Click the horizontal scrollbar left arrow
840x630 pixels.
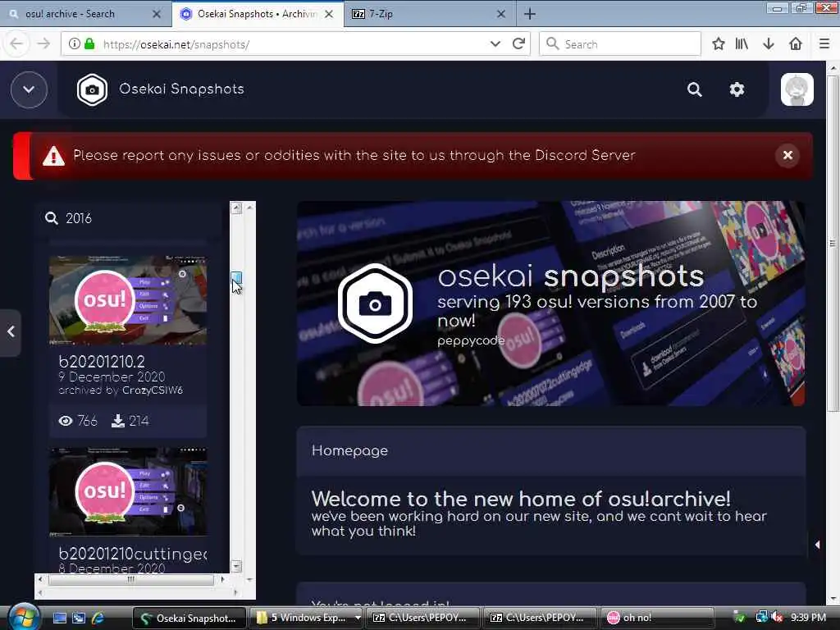pos(41,579)
